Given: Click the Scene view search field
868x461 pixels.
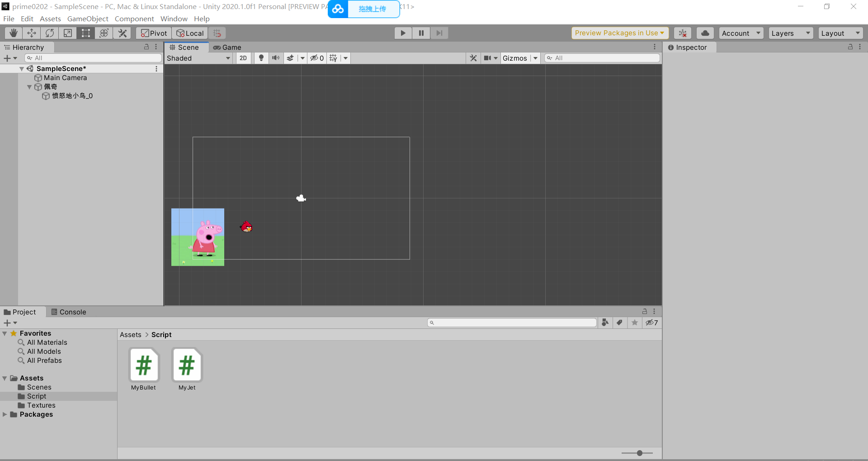Looking at the screenshot, I should pos(602,58).
